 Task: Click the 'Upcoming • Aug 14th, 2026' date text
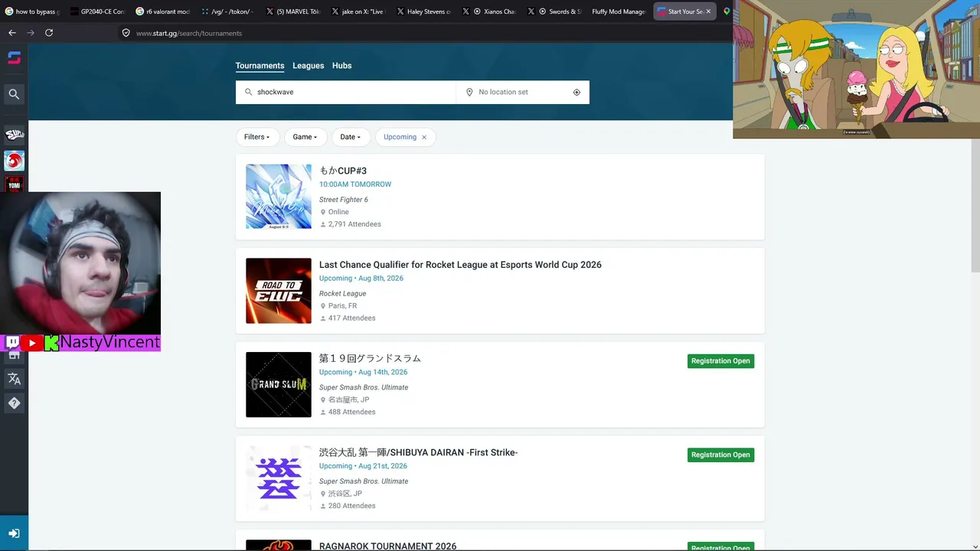[x=363, y=372]
